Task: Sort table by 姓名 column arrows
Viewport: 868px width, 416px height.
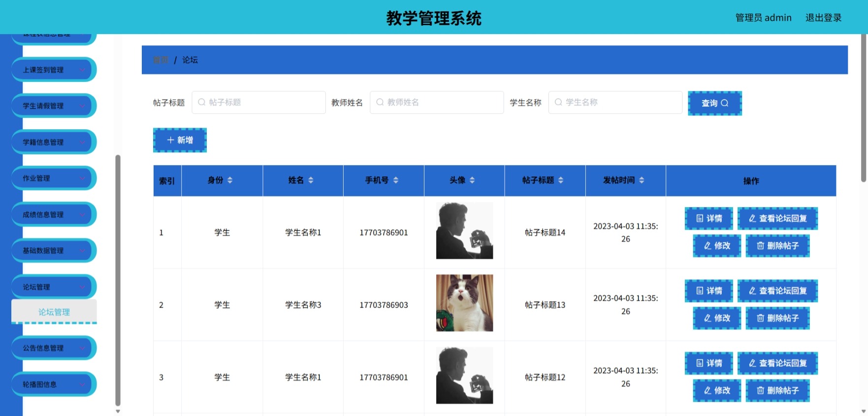Action: click(x=311, y=180)
